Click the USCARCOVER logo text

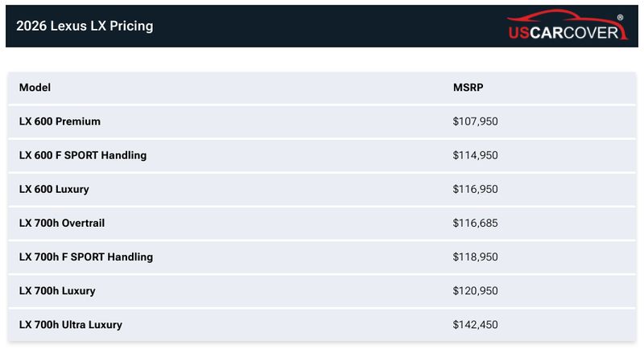point(563,32)
